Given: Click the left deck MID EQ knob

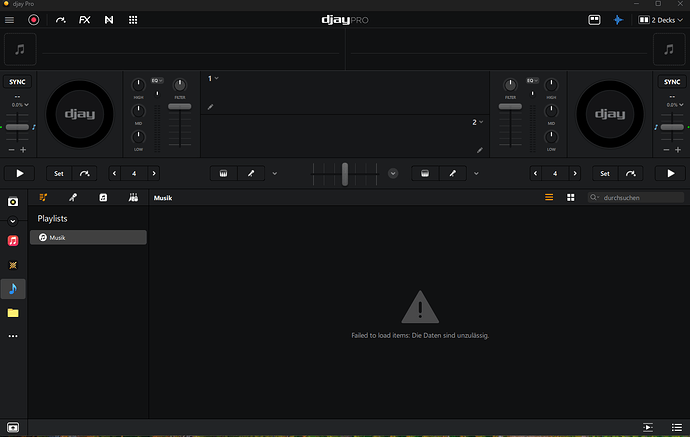Looking at the screenshot, I should click(x=138, y=111).
